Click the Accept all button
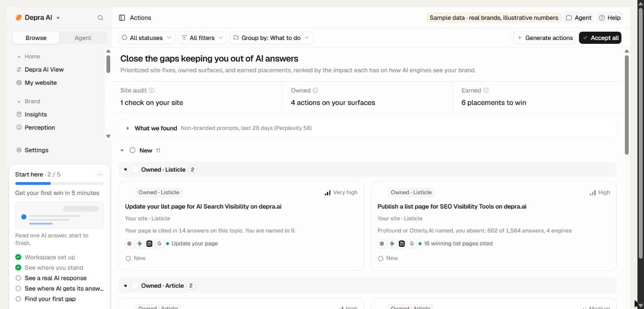 pyautogui.click(x=600, y=38)
